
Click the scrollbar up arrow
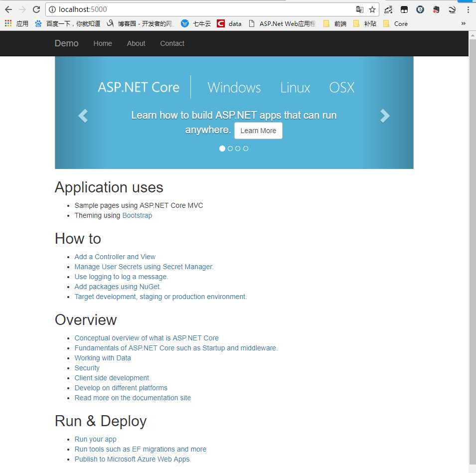(473, 35)
